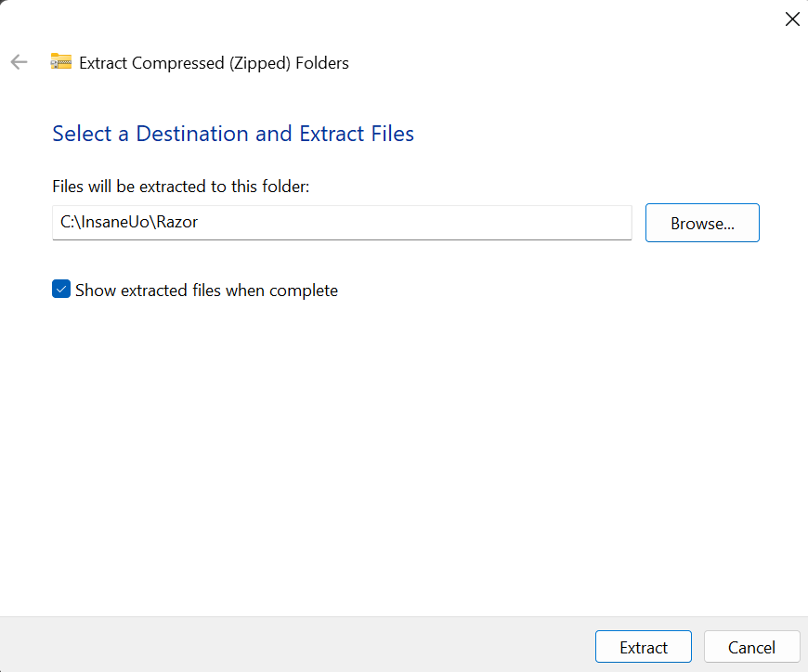Image resolution: width=808 pixels, height=672 pixels.
Task: Uncheck the Show extracted files checkbox
Action: 61,290
